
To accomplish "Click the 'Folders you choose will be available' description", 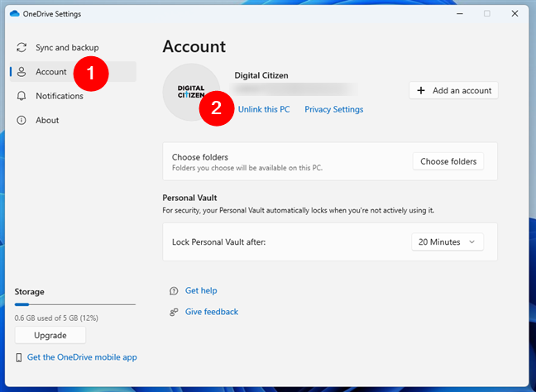I will (x=247, y=168).
